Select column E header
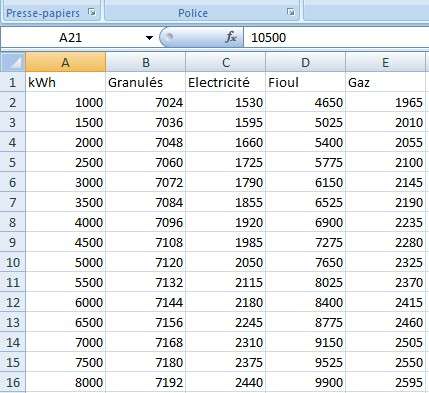Screen dimensions: 429x393 coord(385,62)
